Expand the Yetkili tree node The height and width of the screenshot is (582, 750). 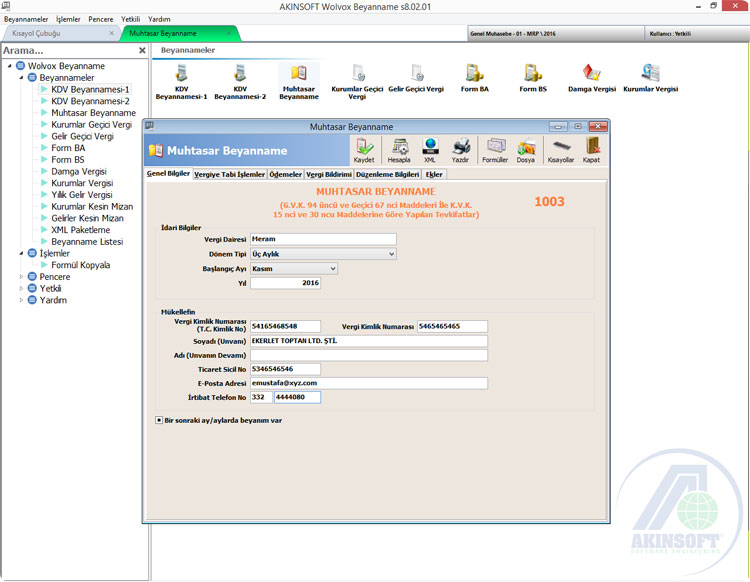(x=21, y=288)
